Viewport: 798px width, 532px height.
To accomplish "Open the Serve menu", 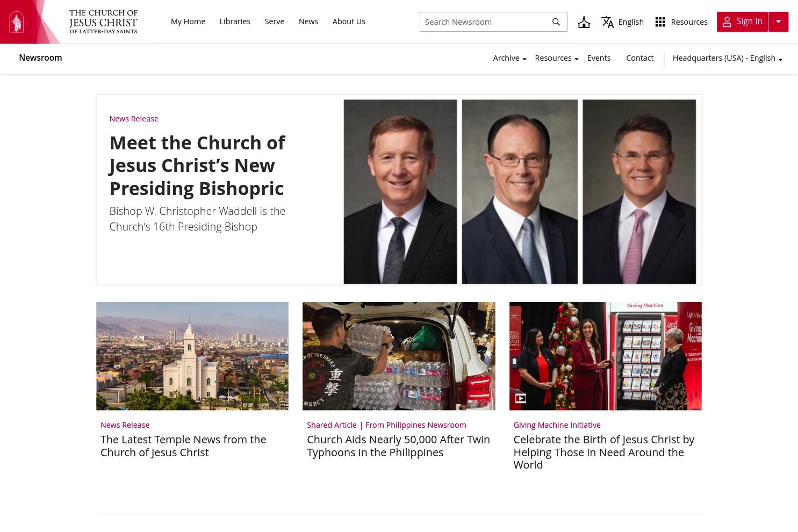I will 275,21.
